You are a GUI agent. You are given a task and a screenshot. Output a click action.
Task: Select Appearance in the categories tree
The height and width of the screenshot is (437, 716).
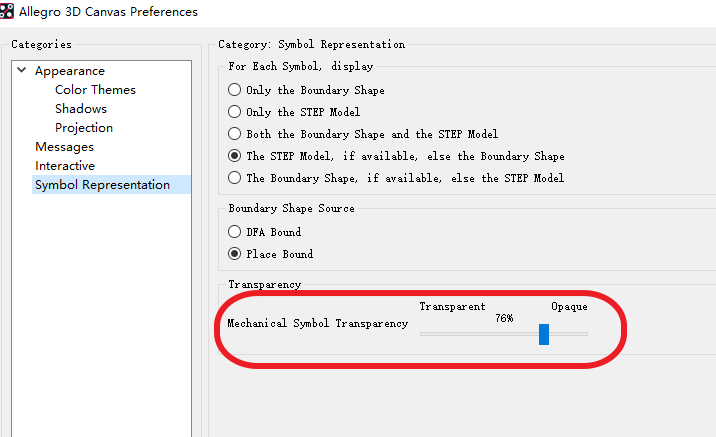[70, 71]
